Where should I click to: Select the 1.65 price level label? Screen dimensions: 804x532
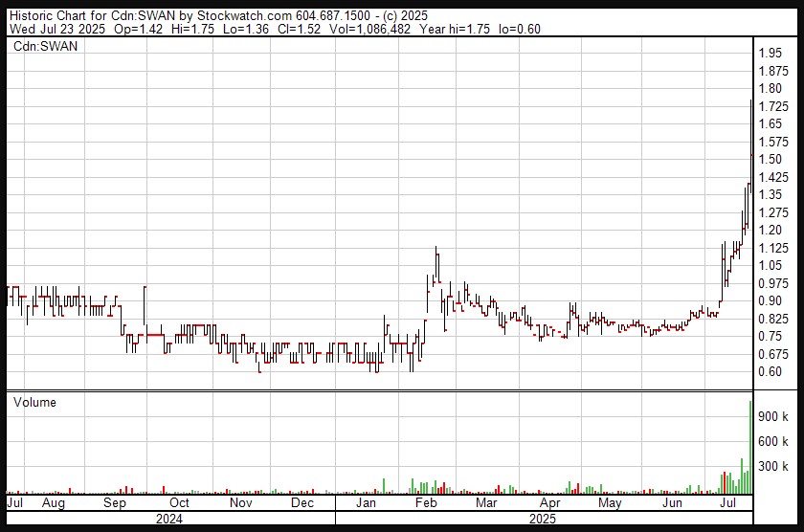[x=770, y=123]
